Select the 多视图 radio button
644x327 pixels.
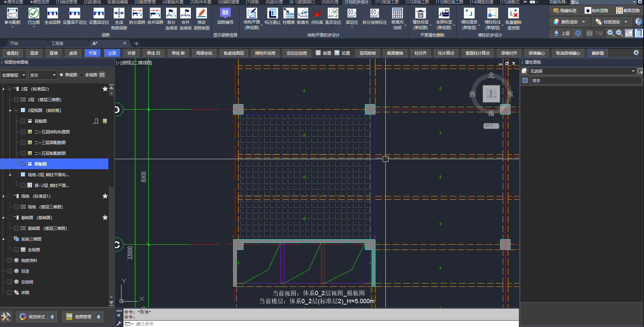tap(82, 75)
